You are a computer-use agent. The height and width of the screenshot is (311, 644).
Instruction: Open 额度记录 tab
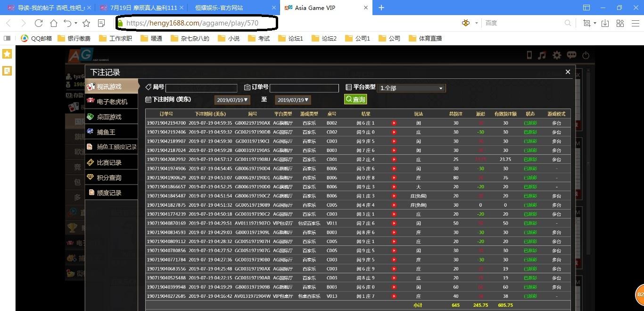tap(112, 193)
